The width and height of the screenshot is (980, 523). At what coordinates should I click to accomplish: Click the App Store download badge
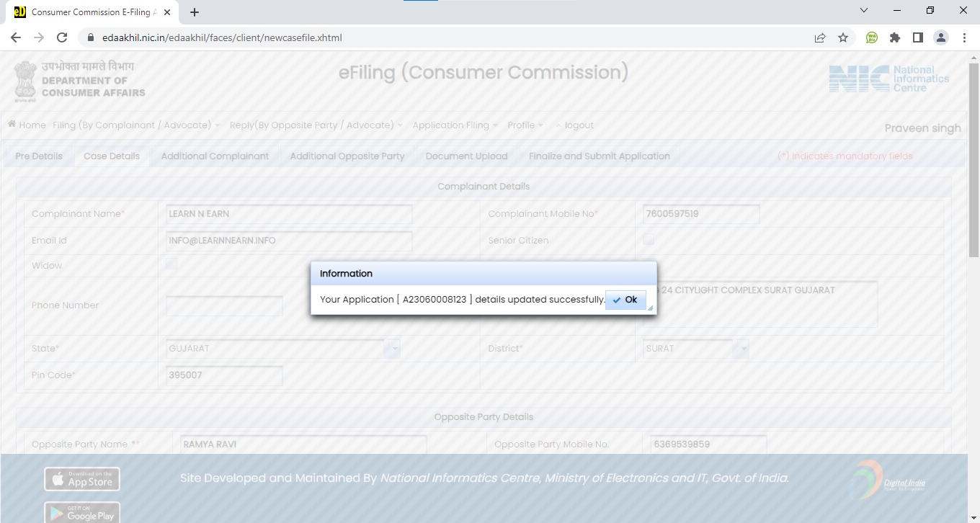tap(82, 479)
